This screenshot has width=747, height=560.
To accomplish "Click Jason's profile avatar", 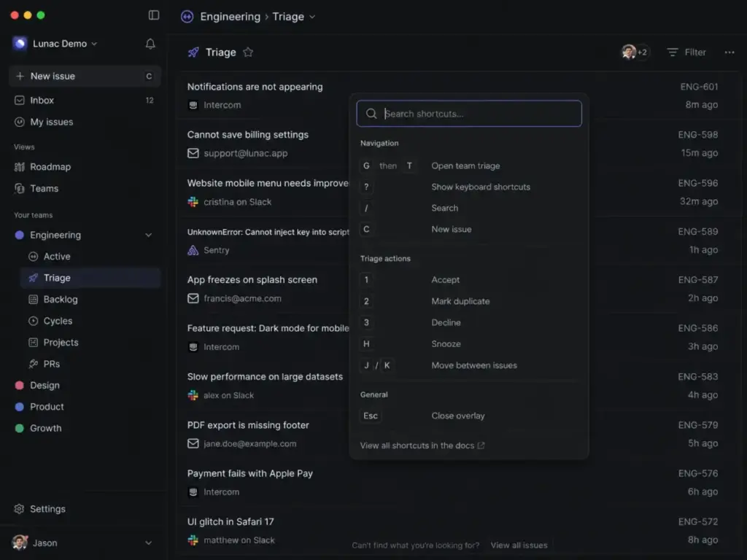I will coord(20,542).
